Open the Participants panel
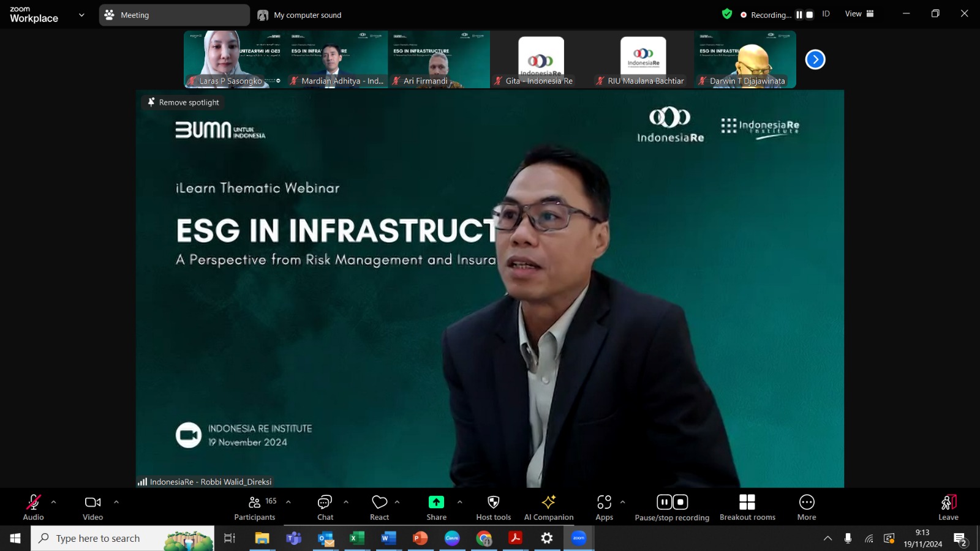The height and width of the screenshot is (551, 980). click(255, 508)
